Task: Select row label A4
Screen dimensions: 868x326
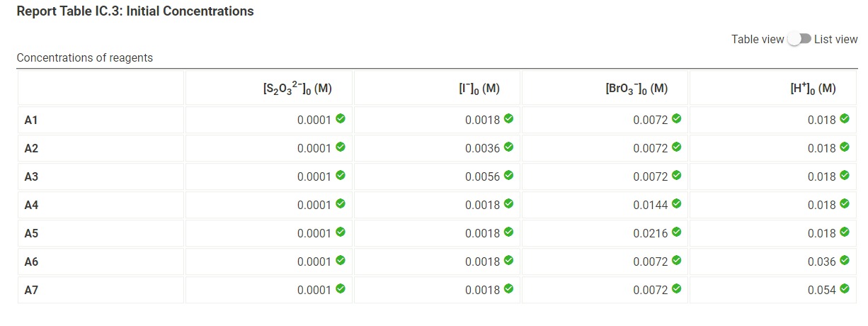Action: [31, 206]
